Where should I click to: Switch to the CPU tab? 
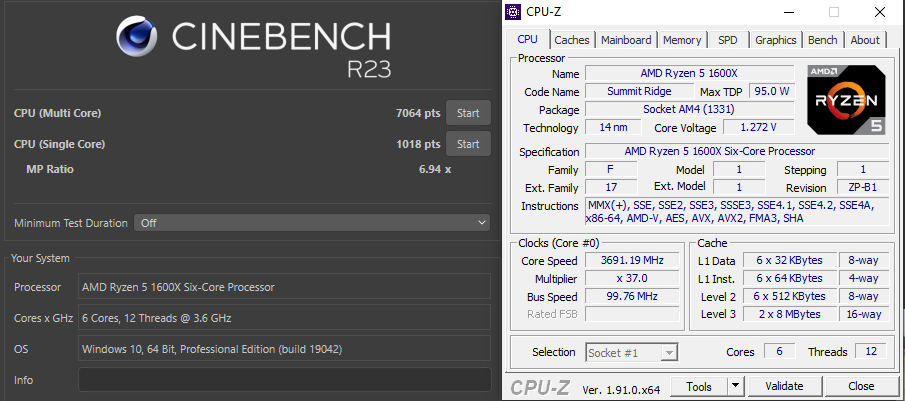[x=528, y=39]
